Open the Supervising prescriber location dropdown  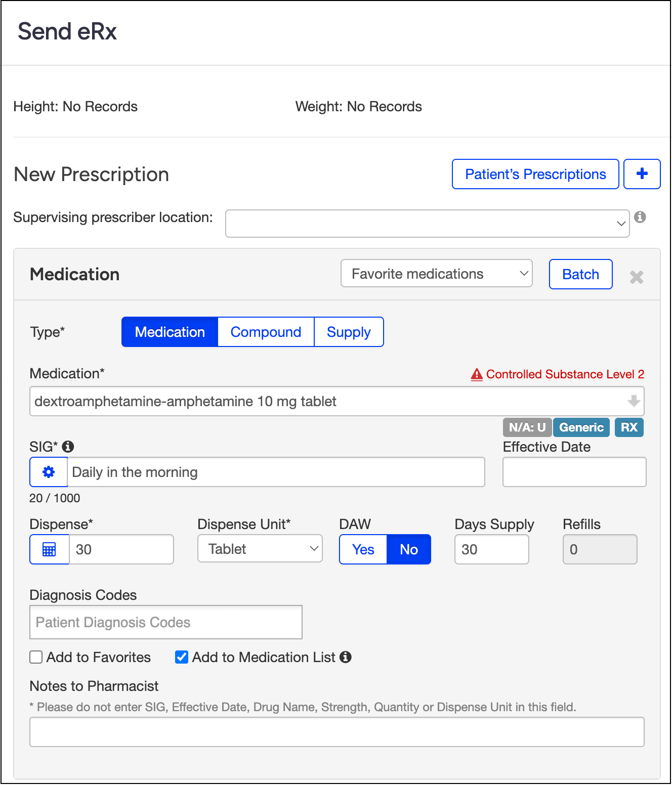(427, 224)
